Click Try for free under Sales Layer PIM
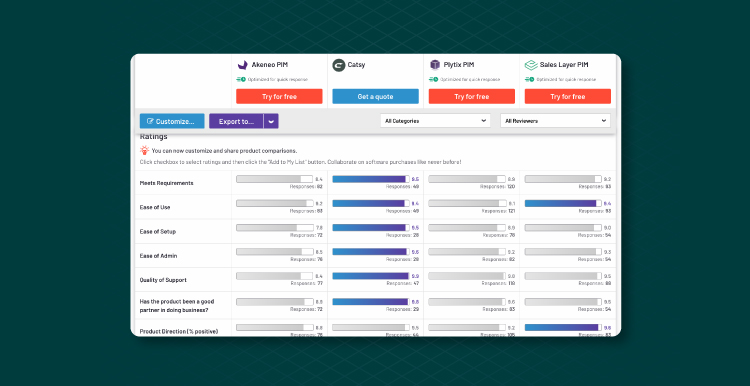This screenshot has width=750, height=386. [x=568, y=96]
